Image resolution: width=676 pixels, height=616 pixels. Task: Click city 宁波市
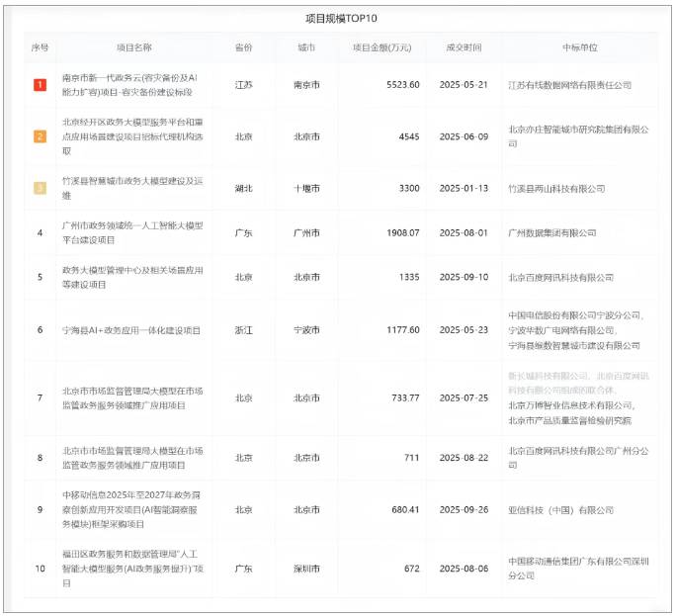tap(306, 330)
